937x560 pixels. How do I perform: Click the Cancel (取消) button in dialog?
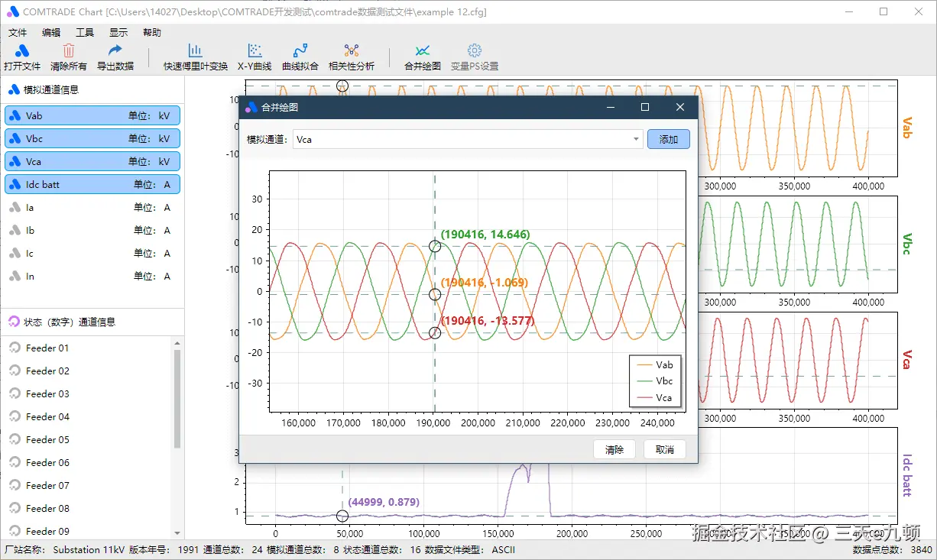pyautogui.click(x=664, y=450)
